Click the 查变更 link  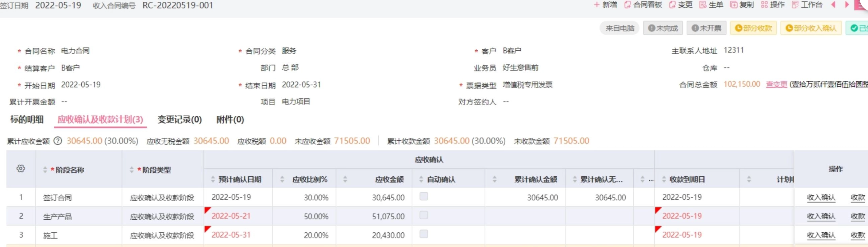click(776, 85)
